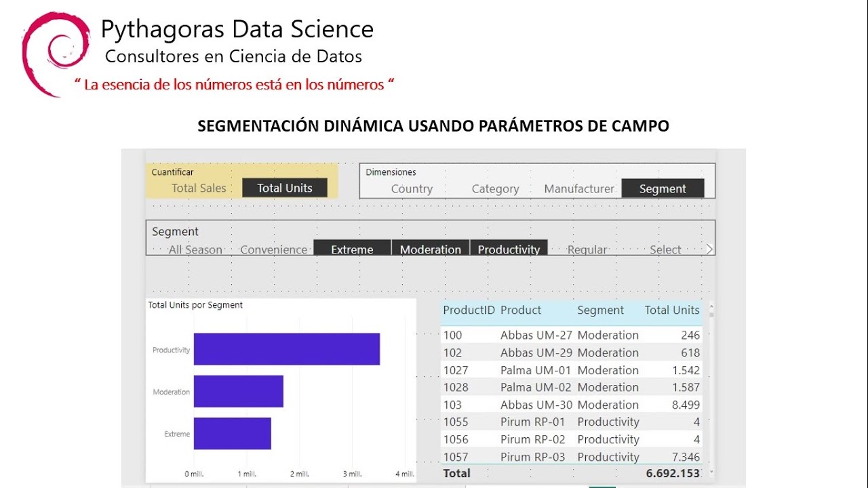This screenshot has width=868, height=488.
Task: Select the Total Units slicer option
Action: coord(285,188)
